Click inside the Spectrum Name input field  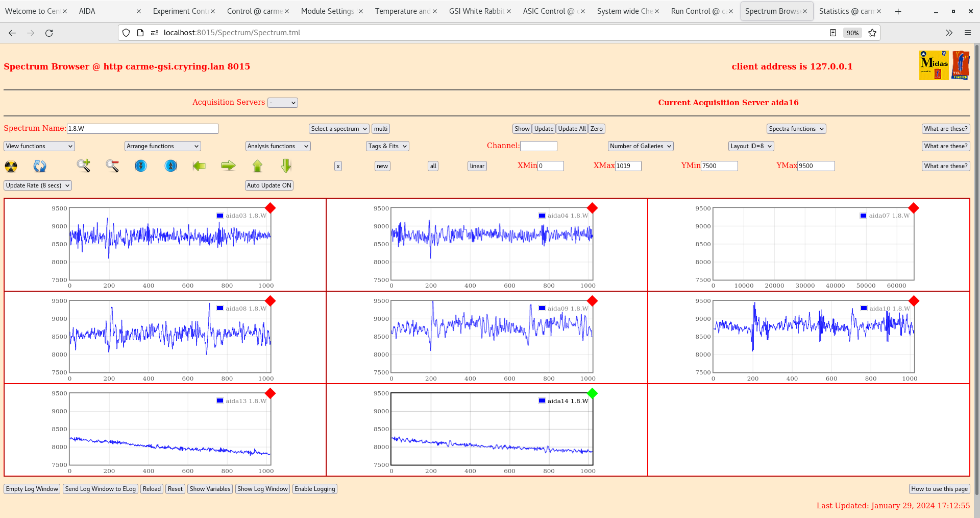point(143,128)
